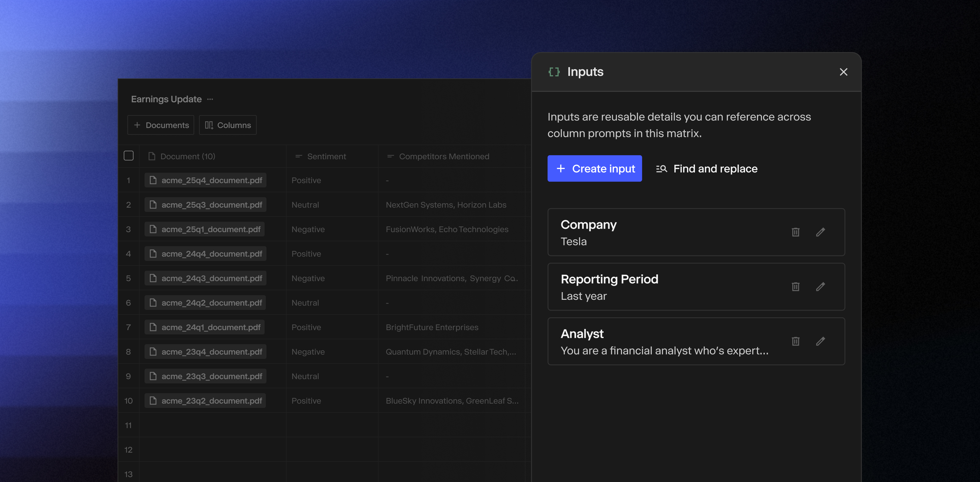The width and height of the screenshot is (980, 482).
Task: Toggle the select-all documents checkbox
Action: click(129, 156)
